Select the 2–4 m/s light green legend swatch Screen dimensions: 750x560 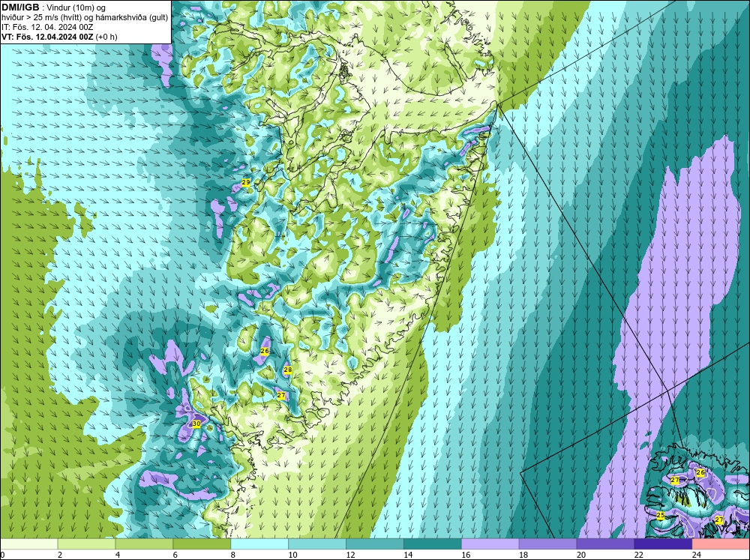pyautogui.click(x=86, y=544)
